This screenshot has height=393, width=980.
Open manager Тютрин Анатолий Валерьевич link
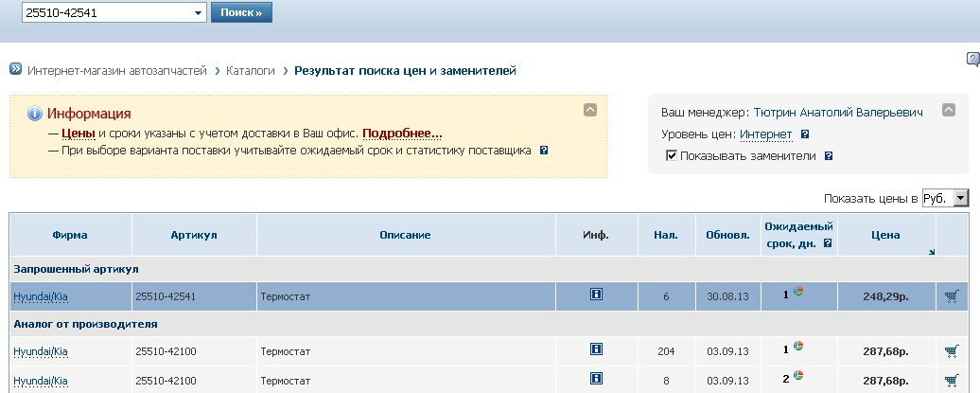(x=838, y=113)
